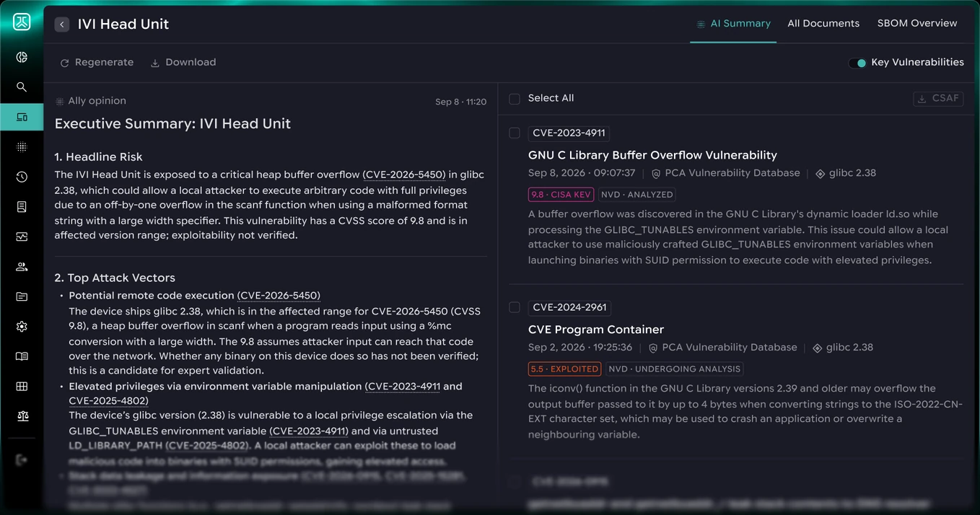
Task: Click the 9.8 · CISA KEV badge
Action: [x=561, y=194]
